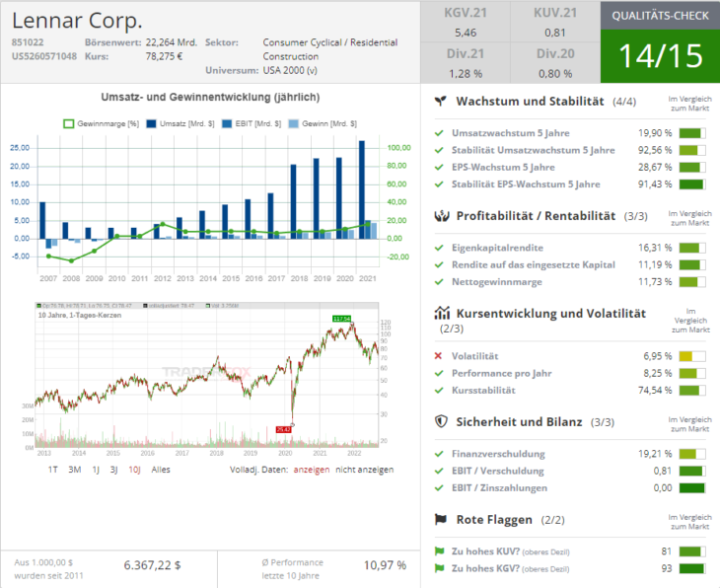Image resolution: width=720 pixels, height=588 pixels.
Task: Switch the chart to the 10J range
Action: pyautogui.click(x=134, y=470)
